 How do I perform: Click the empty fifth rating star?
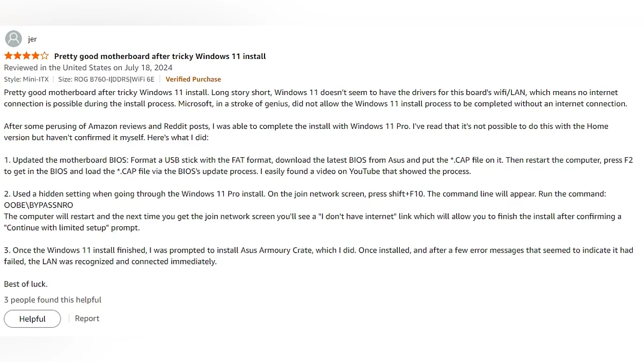point(45,56)
